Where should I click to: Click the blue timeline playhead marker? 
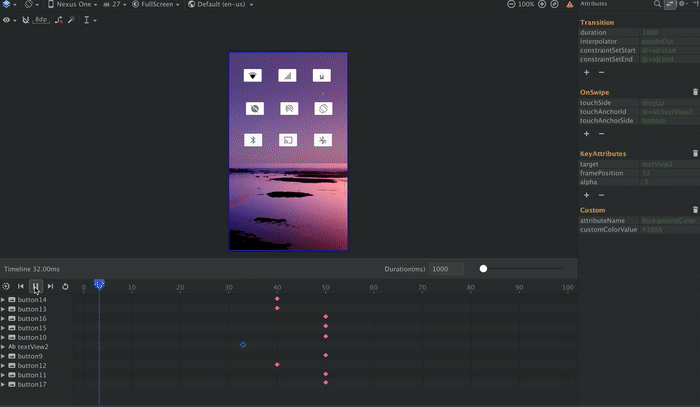[99, 284]
